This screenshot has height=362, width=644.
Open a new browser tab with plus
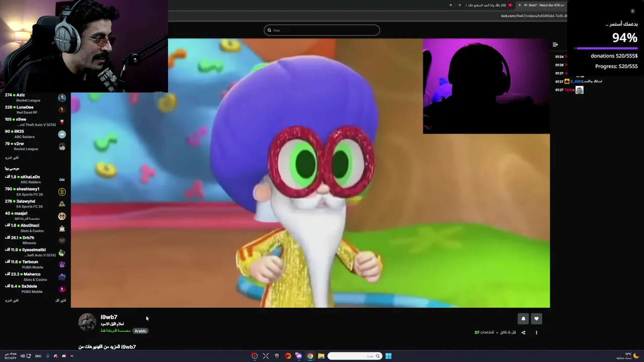450,5
